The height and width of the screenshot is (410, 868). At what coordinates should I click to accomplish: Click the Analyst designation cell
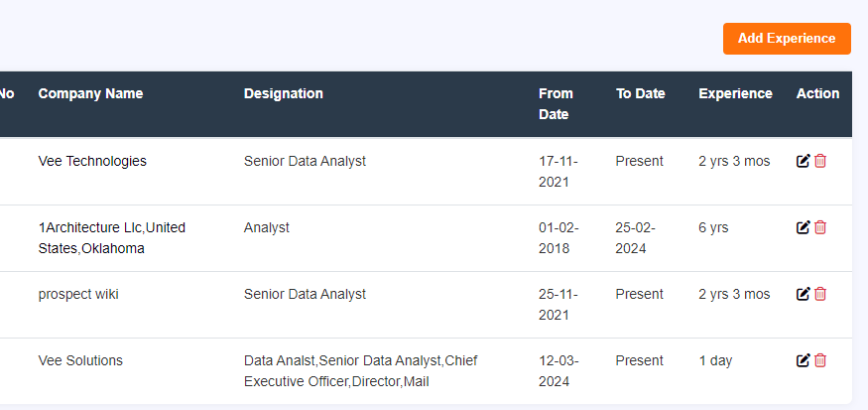266,227
